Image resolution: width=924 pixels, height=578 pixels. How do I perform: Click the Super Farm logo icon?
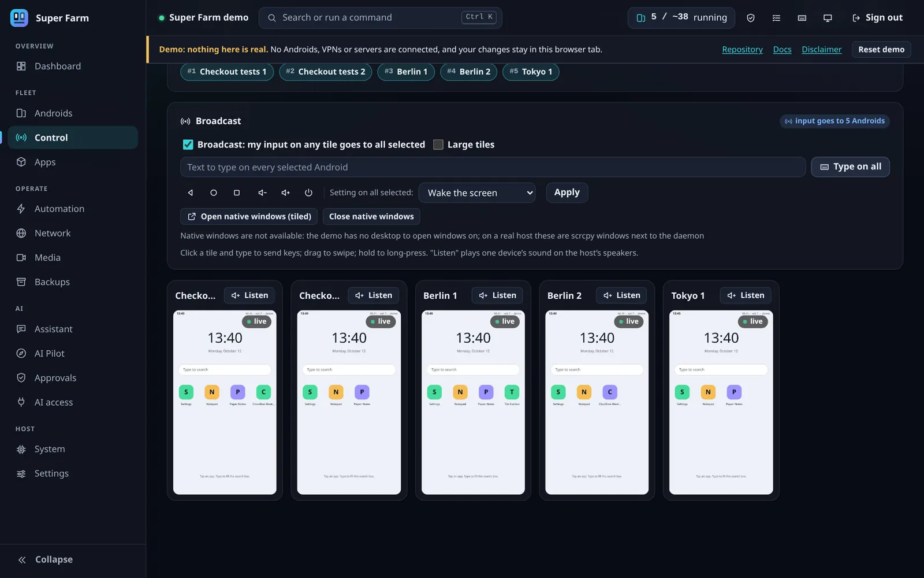pos(20,18)
